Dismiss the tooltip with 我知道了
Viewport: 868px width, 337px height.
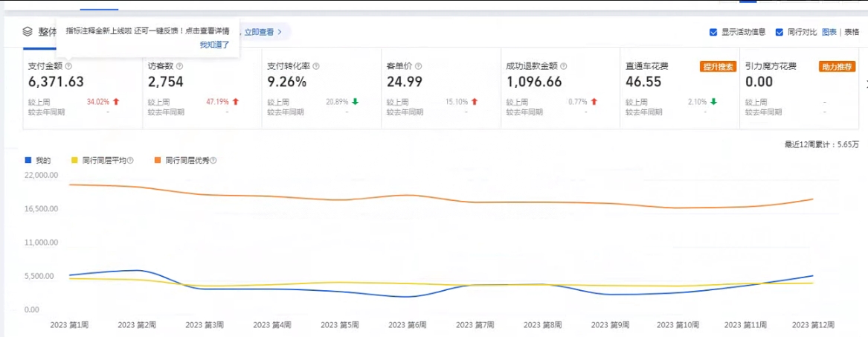pos(214,45)
